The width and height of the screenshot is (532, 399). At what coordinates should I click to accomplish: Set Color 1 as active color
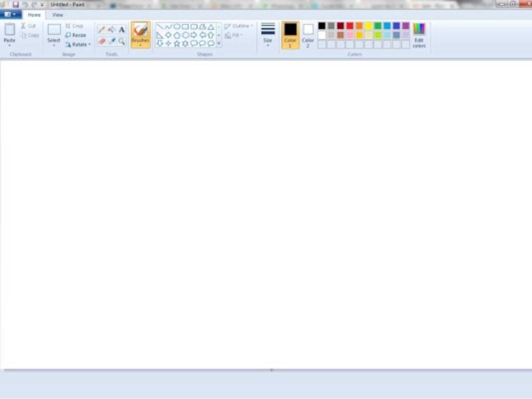tap(290, 35)
